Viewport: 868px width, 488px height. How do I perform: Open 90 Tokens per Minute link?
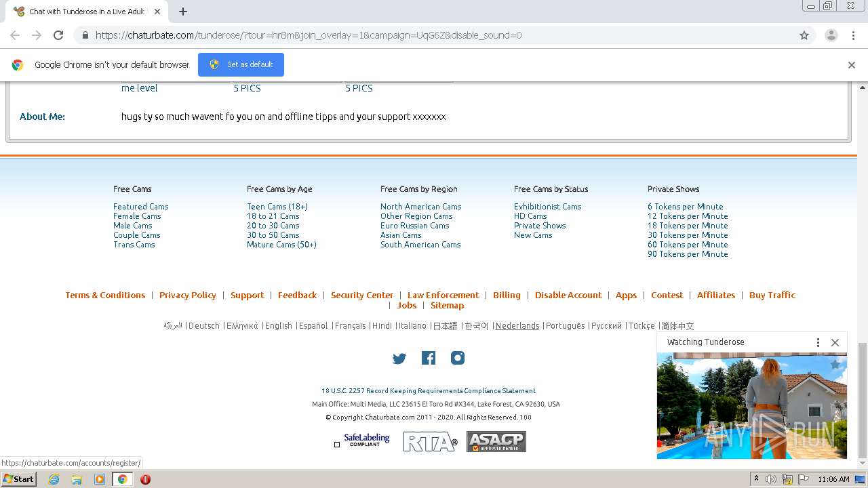[688, 254]
